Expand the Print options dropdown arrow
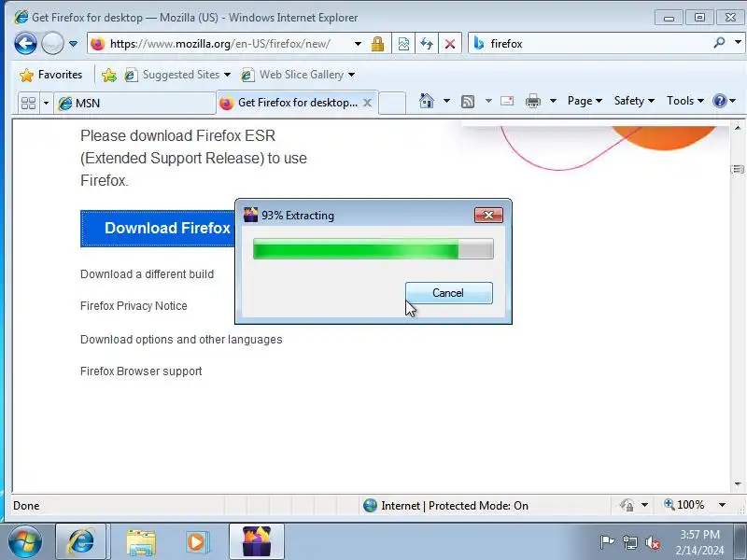Image resolution: width=747 pixels, height=560 pixels. tap(553, 101)
